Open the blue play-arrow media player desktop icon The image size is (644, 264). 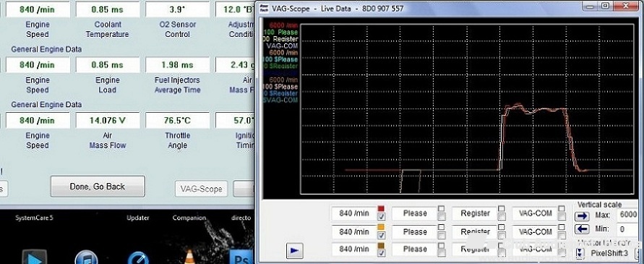click(35, 257)
